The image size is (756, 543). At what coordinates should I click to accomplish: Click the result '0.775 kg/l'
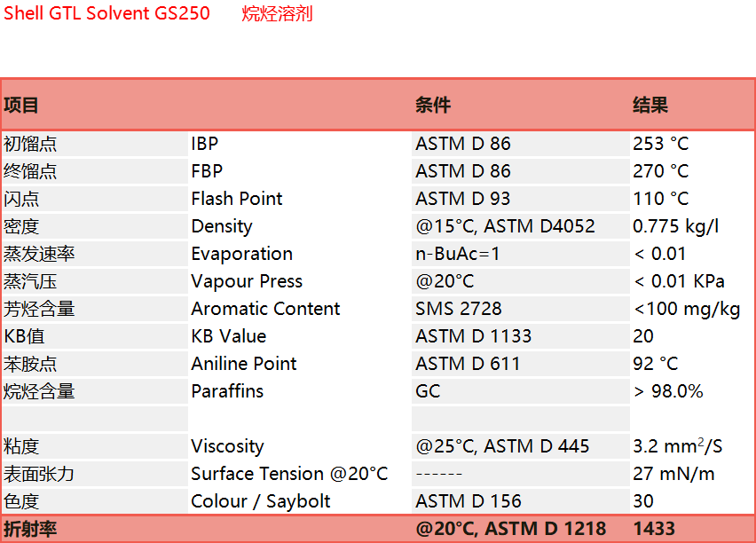[x=675, y=226]
